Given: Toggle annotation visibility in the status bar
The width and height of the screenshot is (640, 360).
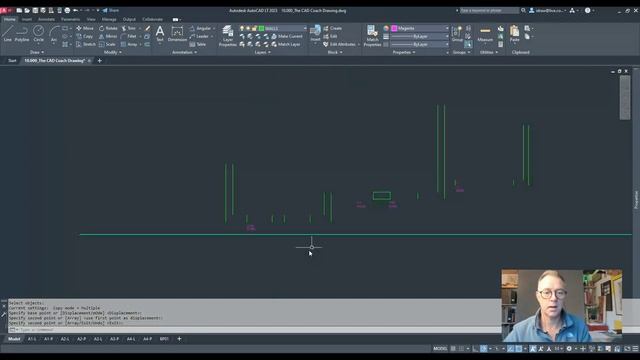Looking at the screenshot, I should coord(532,349).
